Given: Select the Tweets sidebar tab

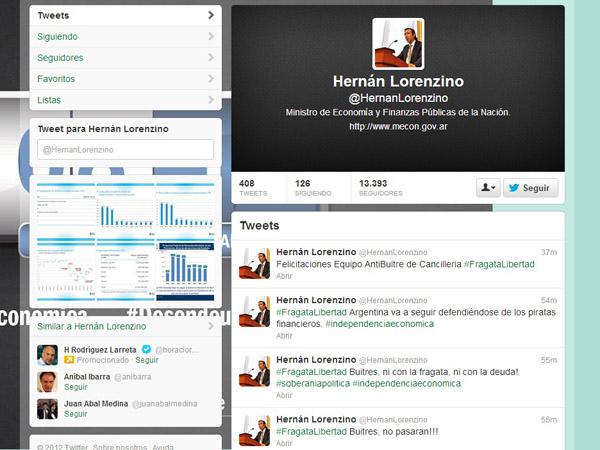Looking at the screenshot, I should coord(125,15).
